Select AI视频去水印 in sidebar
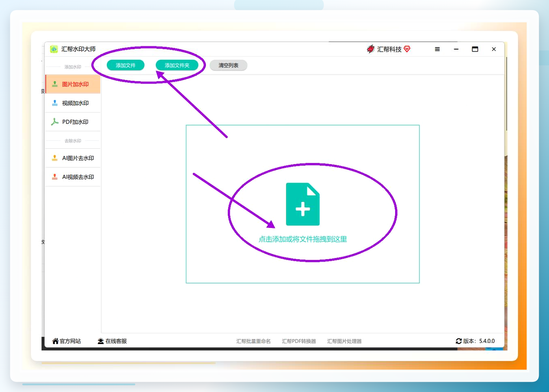 [x=73, y=177]
